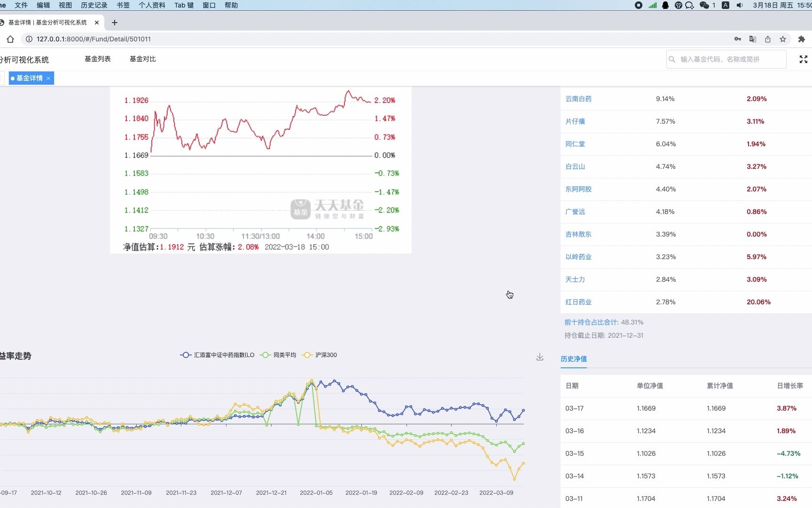Toggle 汇添富中证中药指数 legend series
The height and width of the screenshot is (508, 812).
pos(217,355)
